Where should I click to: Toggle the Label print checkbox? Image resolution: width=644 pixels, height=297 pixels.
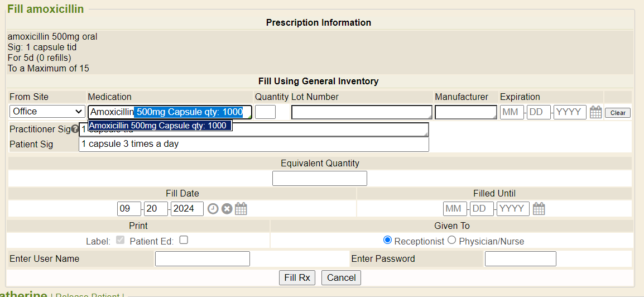pos(120,240)
